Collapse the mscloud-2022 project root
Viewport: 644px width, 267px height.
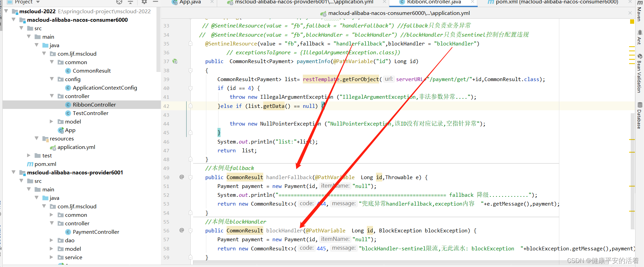click(6, 11)
